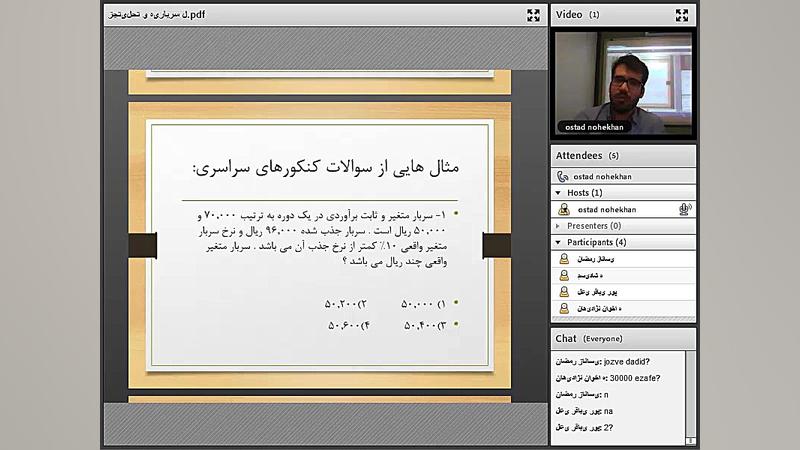Click the question paragraph on the slide

tap(322, 238)
